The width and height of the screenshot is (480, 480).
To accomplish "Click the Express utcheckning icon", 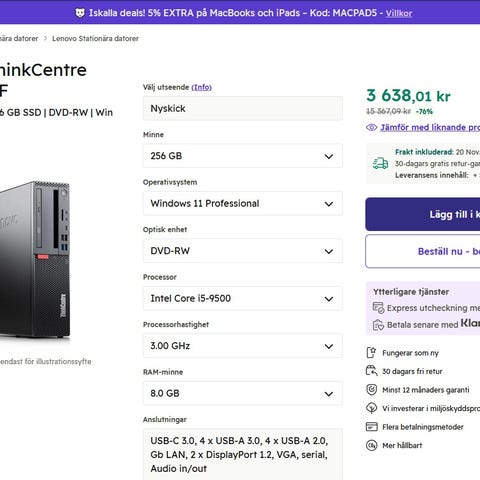I will click(378, 308).
